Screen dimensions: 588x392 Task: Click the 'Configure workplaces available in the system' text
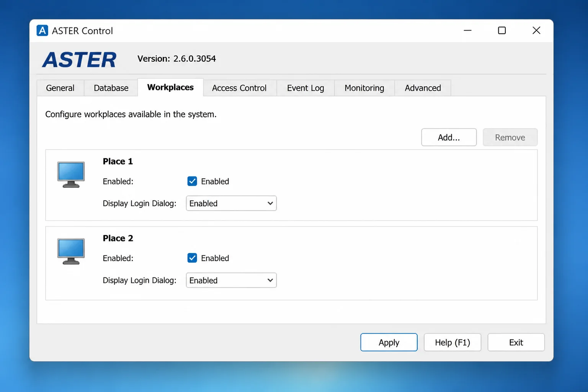pos(131,114)
